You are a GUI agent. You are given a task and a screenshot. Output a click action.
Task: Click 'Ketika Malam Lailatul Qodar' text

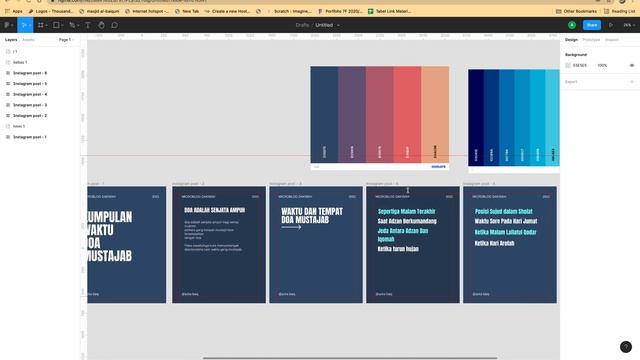pyautogui.click(x=505, y=232)
